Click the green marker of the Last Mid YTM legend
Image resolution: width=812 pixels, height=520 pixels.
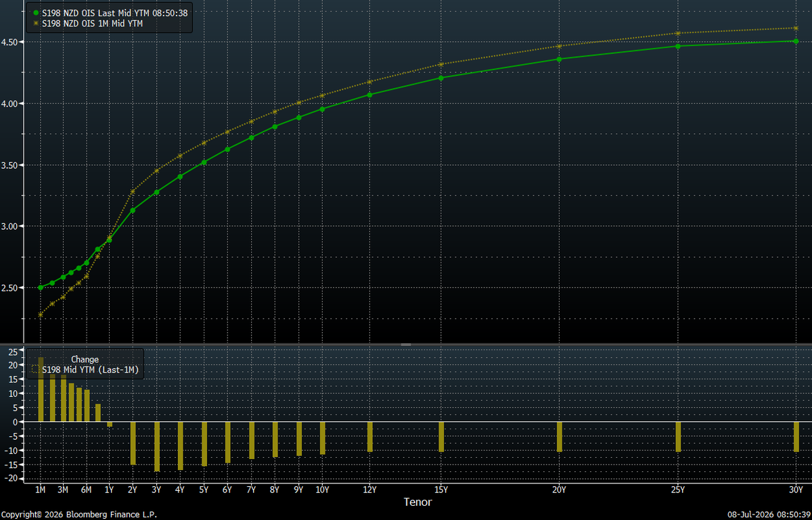pos(36,13)
